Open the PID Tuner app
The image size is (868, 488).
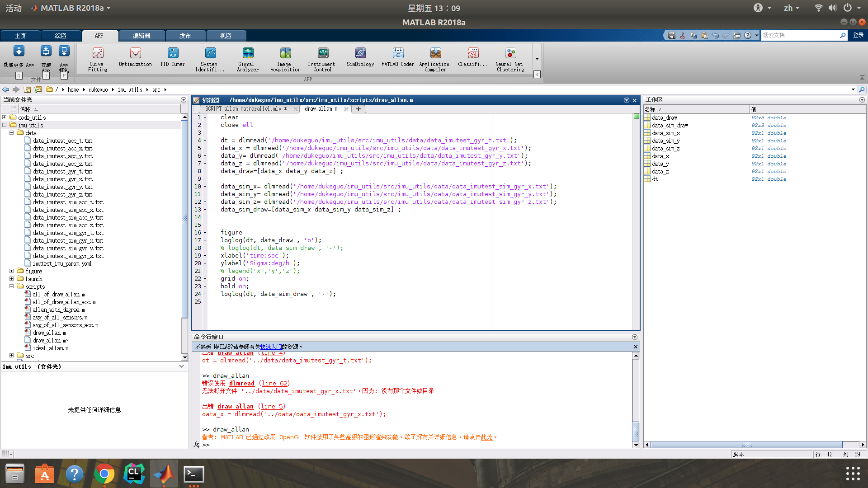pyautogui.click(x=173, y=58)
